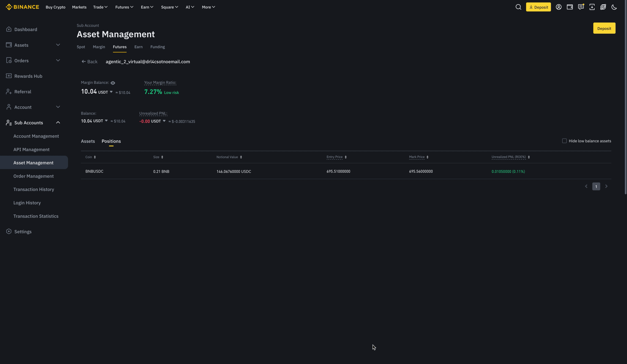This screenshot has width=627, height=364.
Task: Click the Referral person-plus icon
Action: tap(9, 91)
